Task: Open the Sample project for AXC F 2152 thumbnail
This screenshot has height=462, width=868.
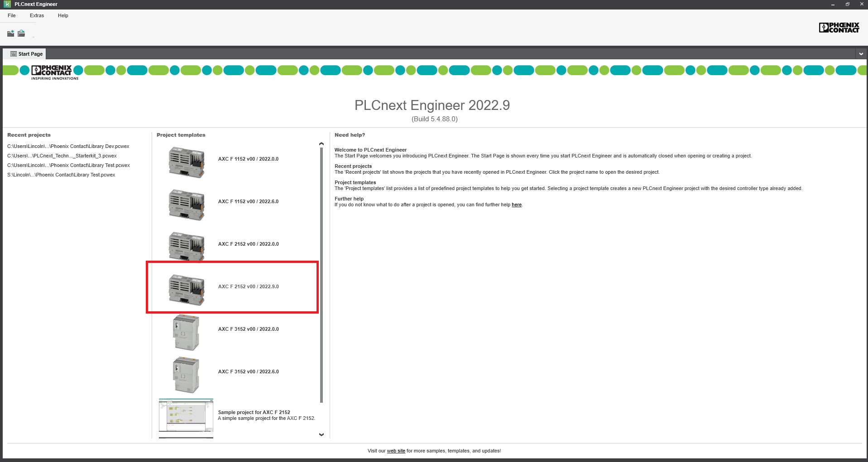Action: 186,416
